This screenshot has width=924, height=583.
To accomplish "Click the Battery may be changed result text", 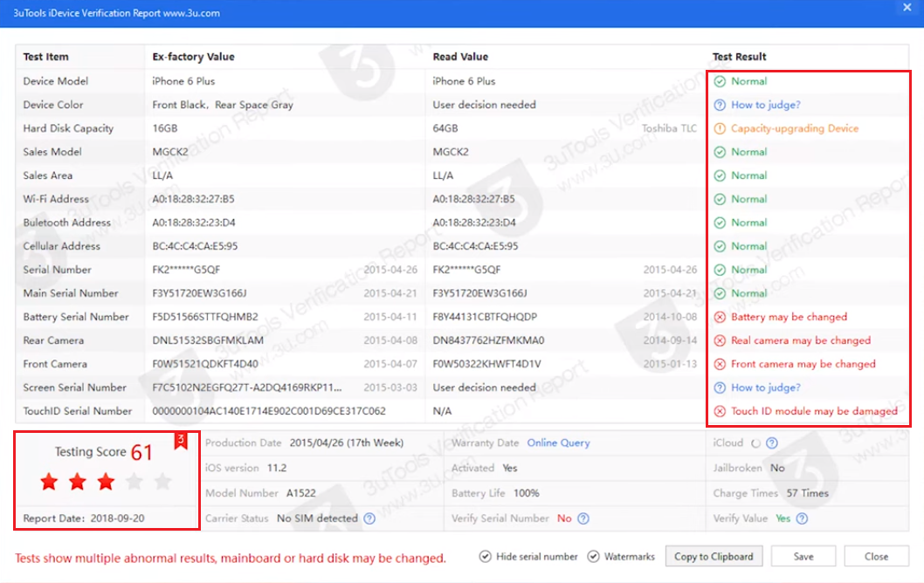I will 789,317.
